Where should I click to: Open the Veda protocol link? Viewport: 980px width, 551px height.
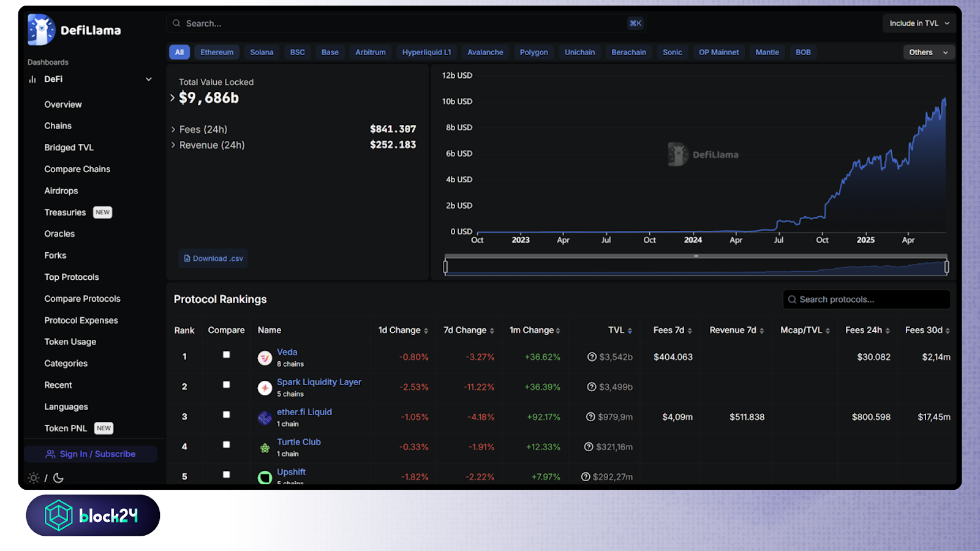(x=287, y=352)
